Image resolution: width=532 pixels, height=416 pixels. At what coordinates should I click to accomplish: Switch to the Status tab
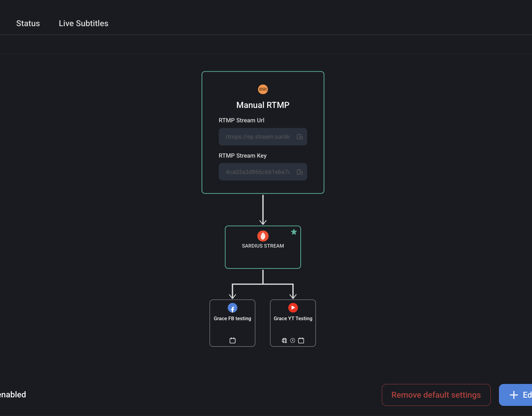click(x=28, y=23)
